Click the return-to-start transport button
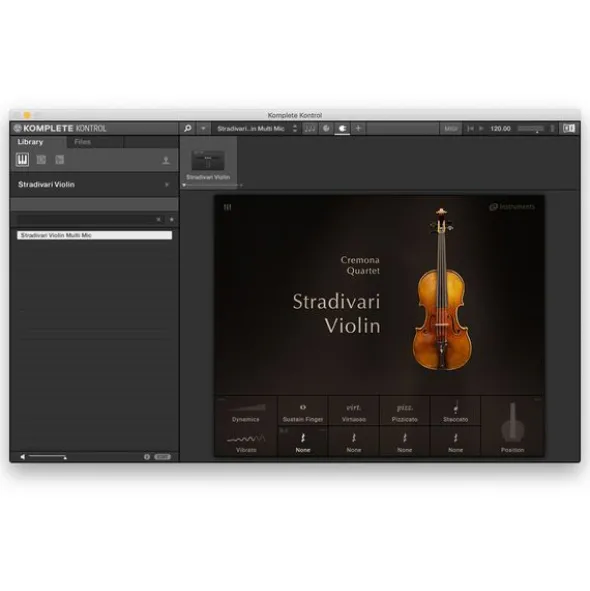Viewport: 590px width, 591px height. coord(470,129)
